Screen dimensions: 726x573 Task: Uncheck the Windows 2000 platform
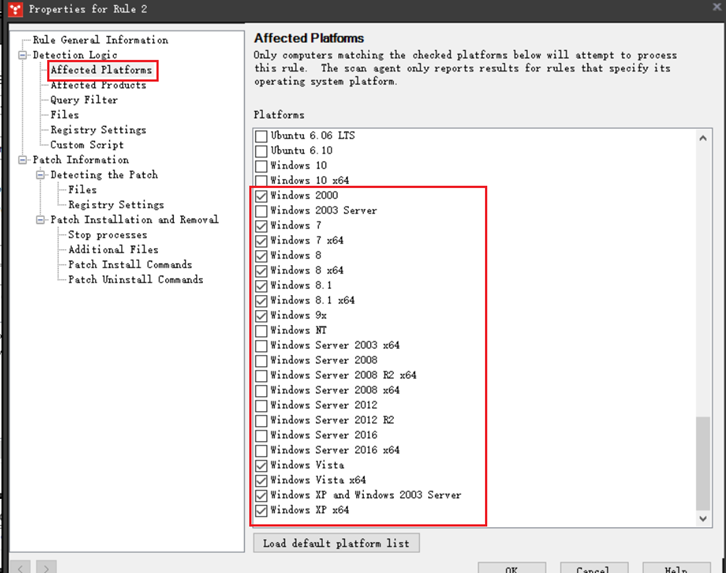click(261, 196)
